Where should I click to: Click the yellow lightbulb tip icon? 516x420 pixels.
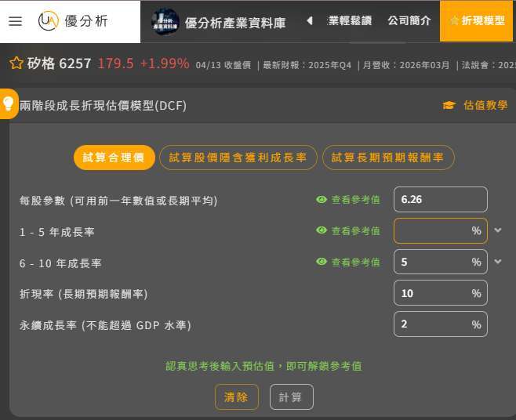[9, 104]
